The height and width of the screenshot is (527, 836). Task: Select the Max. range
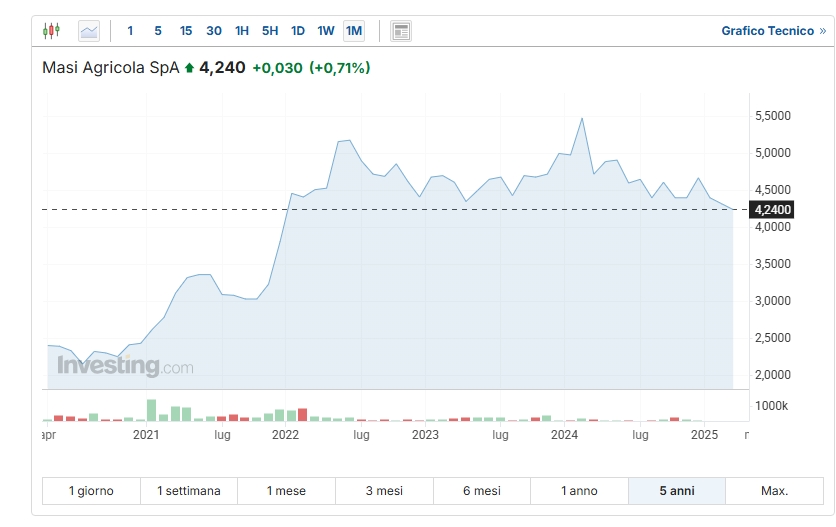point(775,491)
